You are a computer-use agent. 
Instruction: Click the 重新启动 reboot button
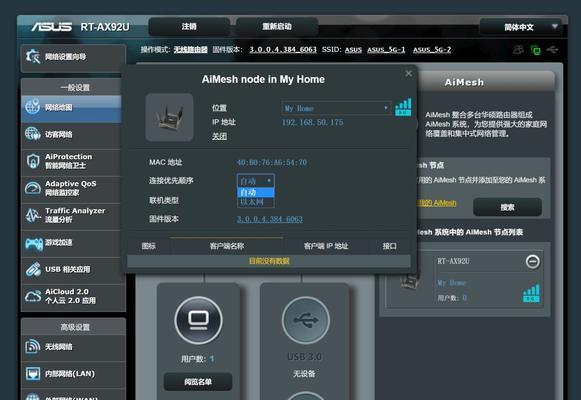pos(277,27)
